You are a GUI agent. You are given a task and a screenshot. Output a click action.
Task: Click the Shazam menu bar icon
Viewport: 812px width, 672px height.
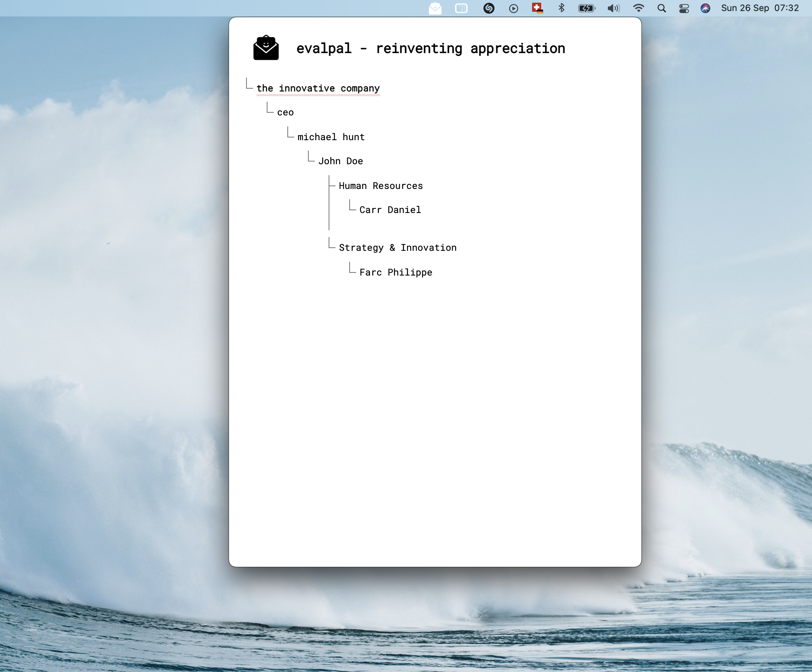489,8
